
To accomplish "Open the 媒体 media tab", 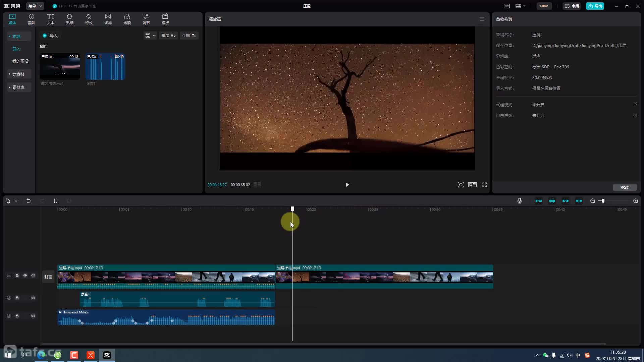I will pos(12,19).
